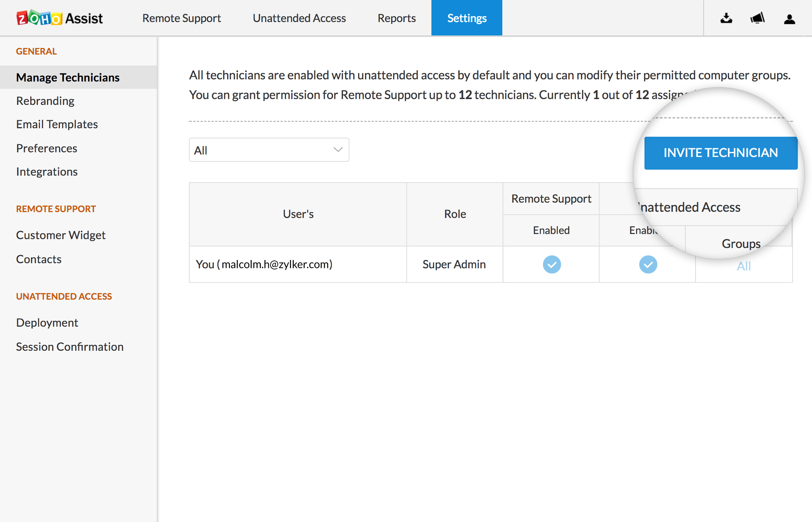Go to the Reports tab

(x=396, y=18)
